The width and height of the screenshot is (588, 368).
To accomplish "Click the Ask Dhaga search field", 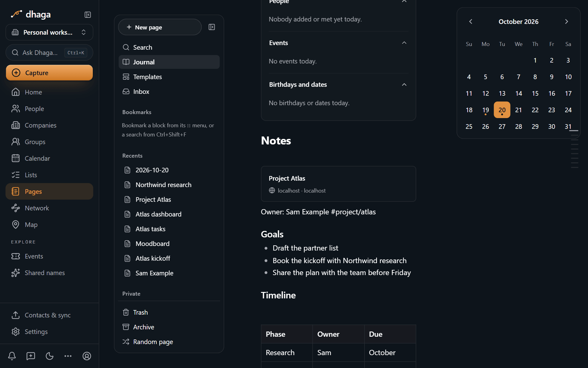I will tap(49, 52).
